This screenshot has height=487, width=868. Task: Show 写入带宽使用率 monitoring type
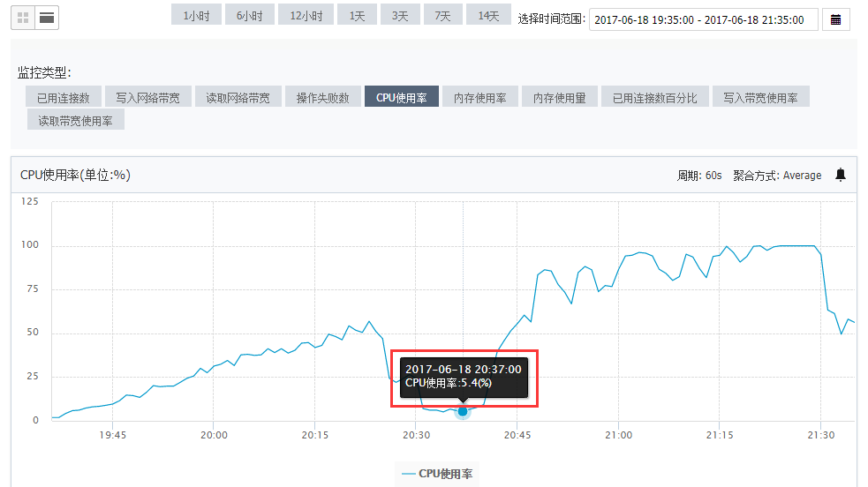coord(761,97)
